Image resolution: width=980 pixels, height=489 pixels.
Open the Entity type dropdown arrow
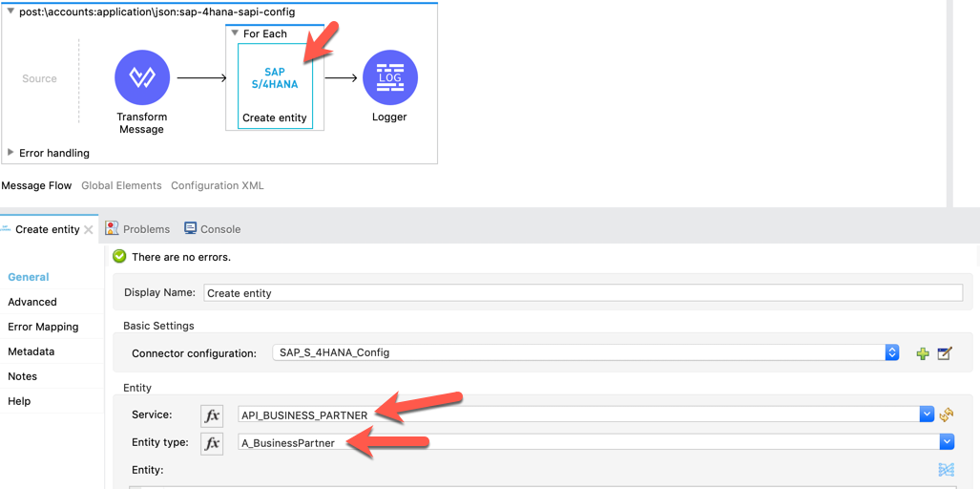click(947, 442)
